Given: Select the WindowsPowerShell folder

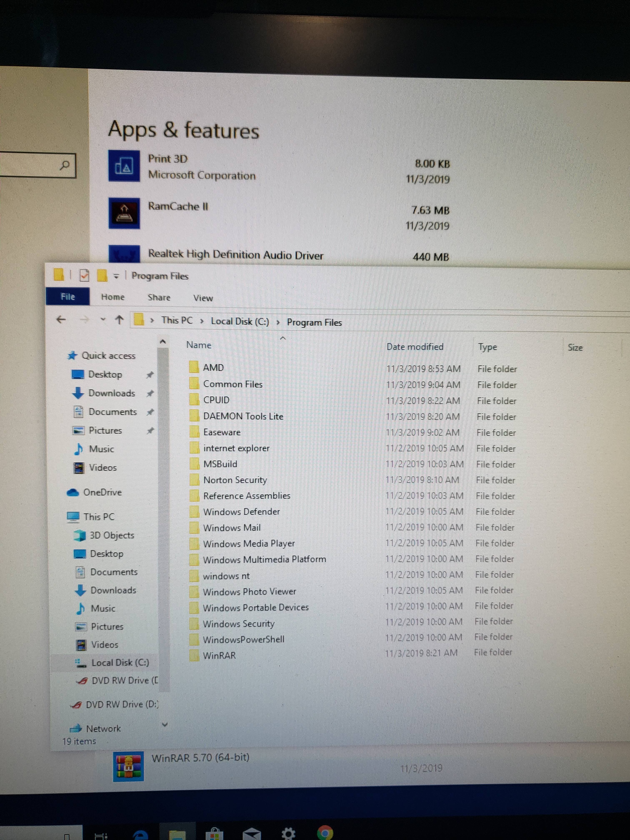Looking at the screenshot, I should (243, 640).
